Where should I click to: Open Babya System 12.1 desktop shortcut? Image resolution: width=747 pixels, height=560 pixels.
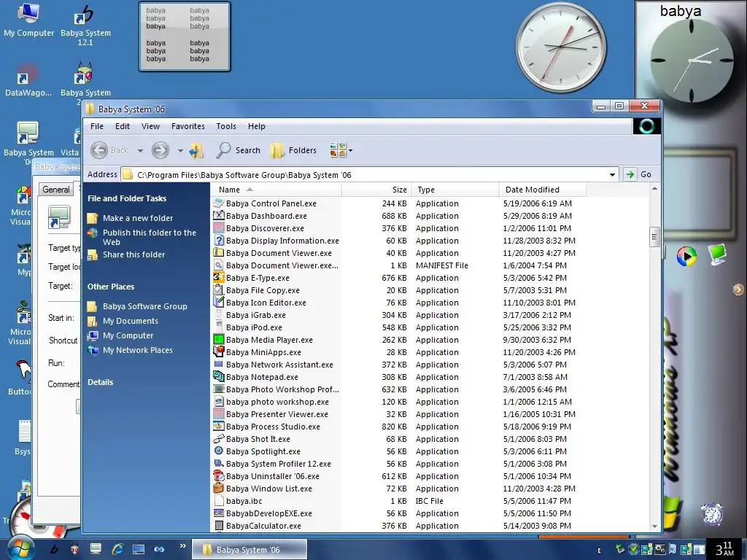coord(86,26)
